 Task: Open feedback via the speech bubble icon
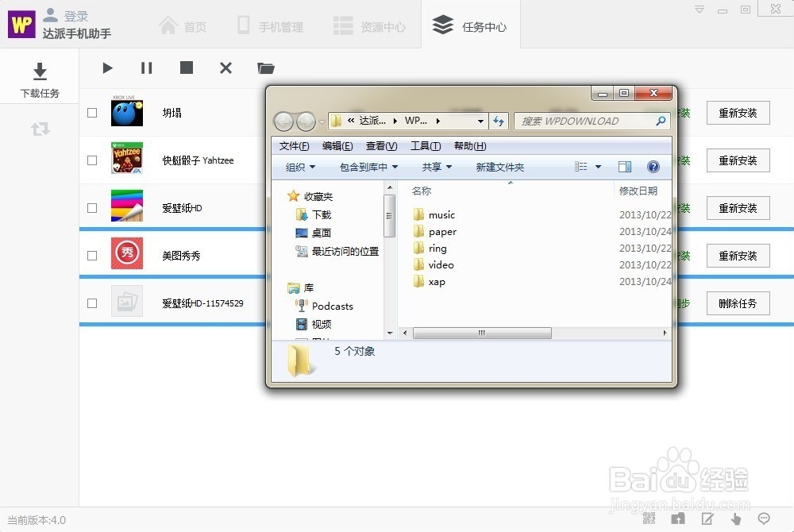click(x=763, y=518)
